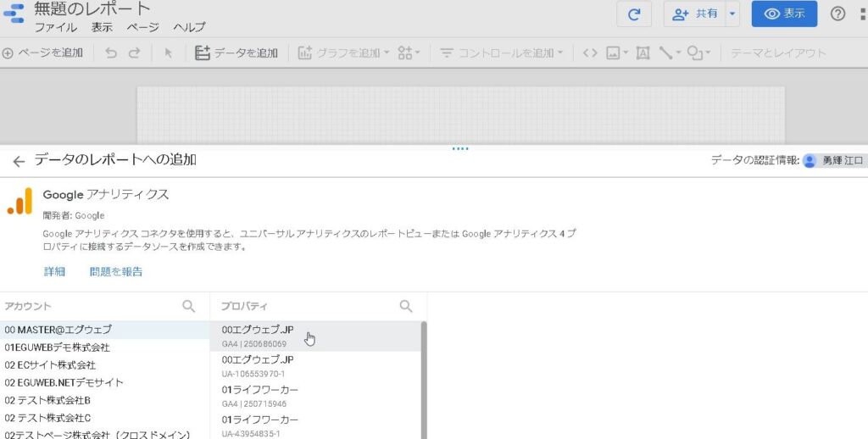868x439 pixels.
Task: Click the property list vertical scrollbar
Action: (424, 373)
